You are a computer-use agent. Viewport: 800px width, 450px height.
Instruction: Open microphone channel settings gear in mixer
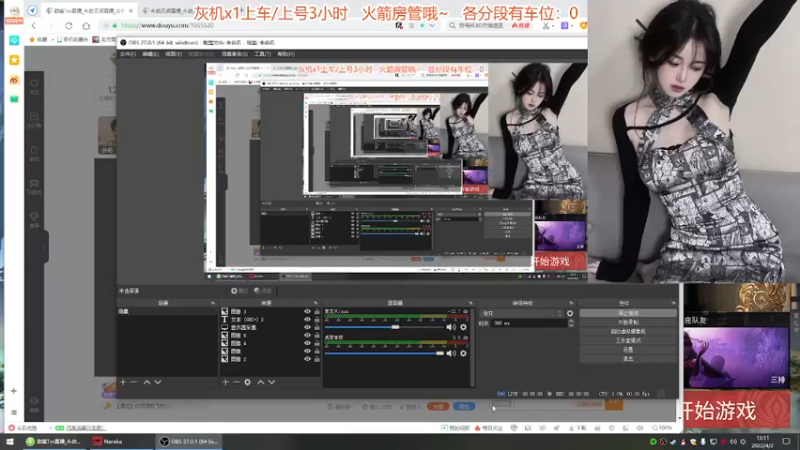coord(463,327)
